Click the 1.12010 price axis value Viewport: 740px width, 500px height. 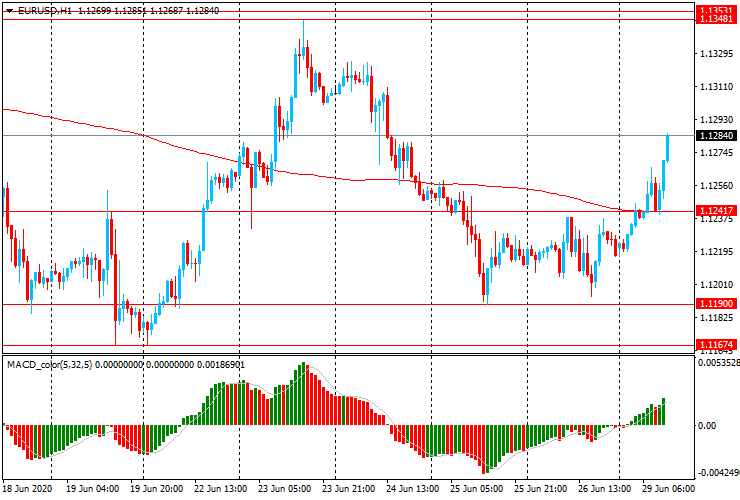[716, 285]
